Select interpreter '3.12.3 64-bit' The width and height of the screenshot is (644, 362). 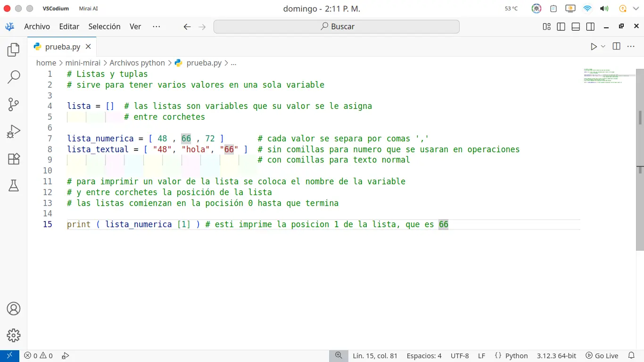click(x=556, y=356)
